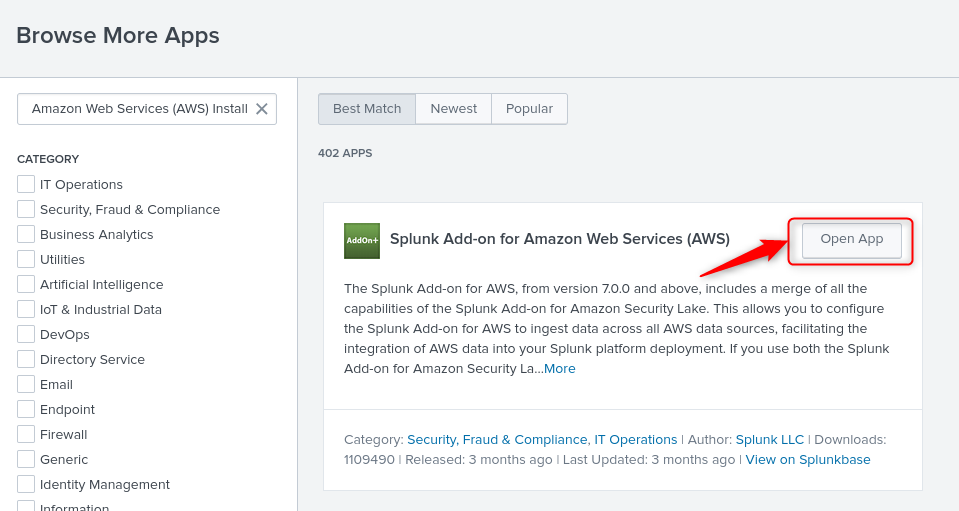This screenshot has width=959, height=511.
Task: Select the IoT & Industrial Data checkbox
Action: pyautogui.click(x=26, y=309)
